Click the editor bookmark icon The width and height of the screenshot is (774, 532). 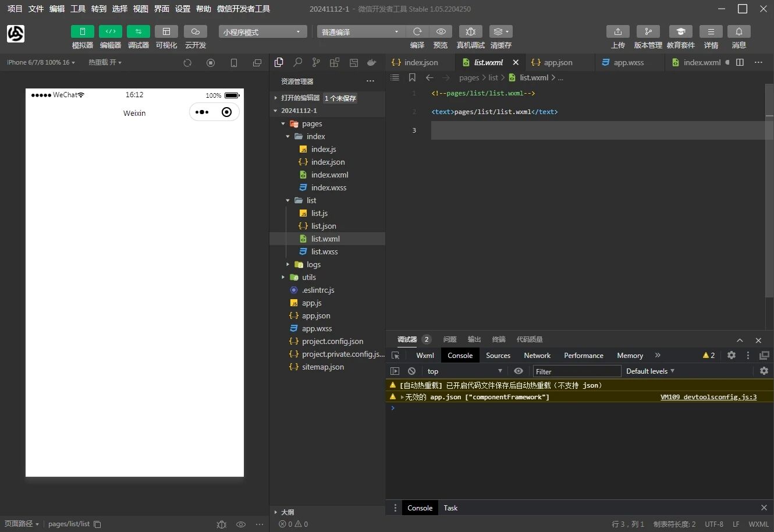click(412, 77)
